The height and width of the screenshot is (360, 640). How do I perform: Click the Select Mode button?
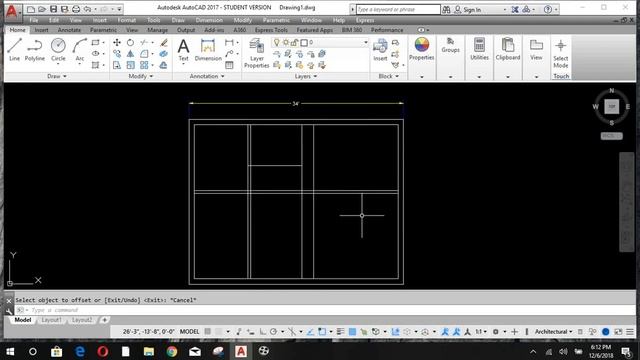pos(561,54)
